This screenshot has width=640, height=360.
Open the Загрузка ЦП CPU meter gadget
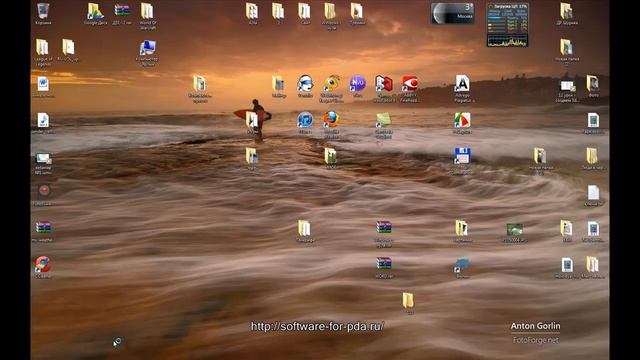point(507,24)
